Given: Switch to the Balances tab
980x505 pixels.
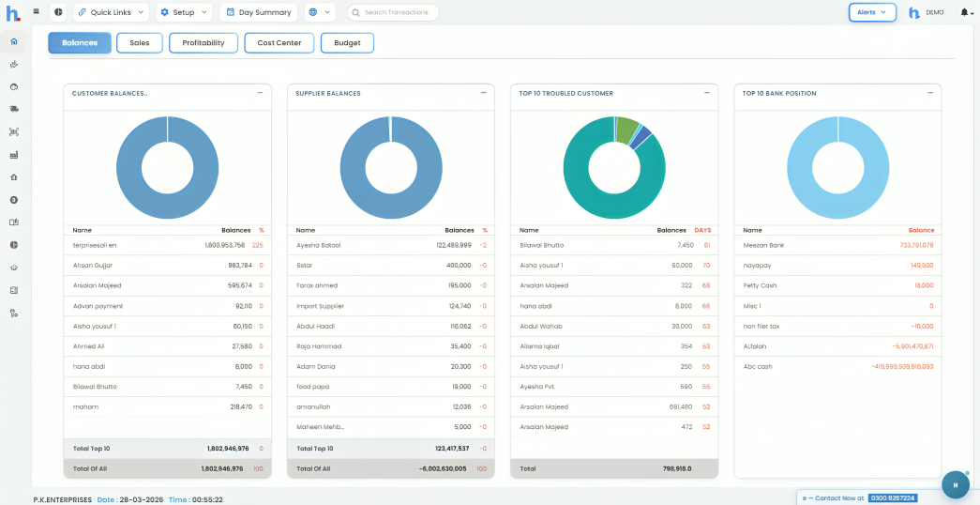Looking at the screenshot, I should point(80,42).
